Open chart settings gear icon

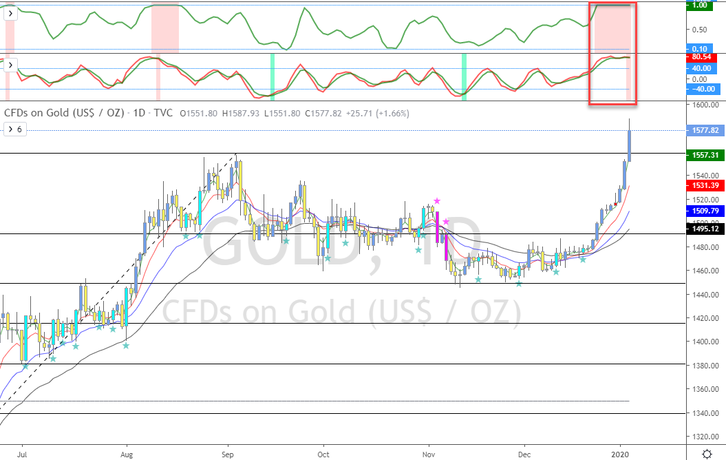(x=707, y=454)
